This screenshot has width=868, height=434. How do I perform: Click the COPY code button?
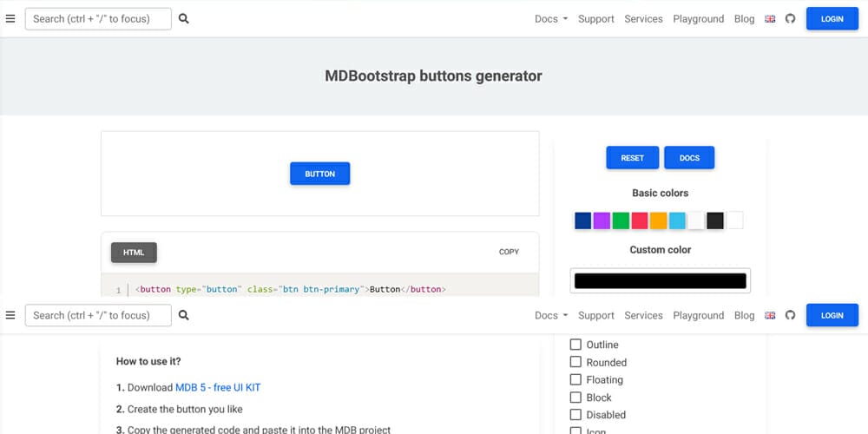tap(509, 252)
